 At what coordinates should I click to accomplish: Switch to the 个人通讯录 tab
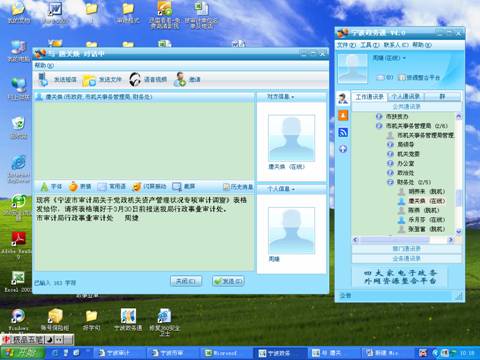(x=406, y=97)
